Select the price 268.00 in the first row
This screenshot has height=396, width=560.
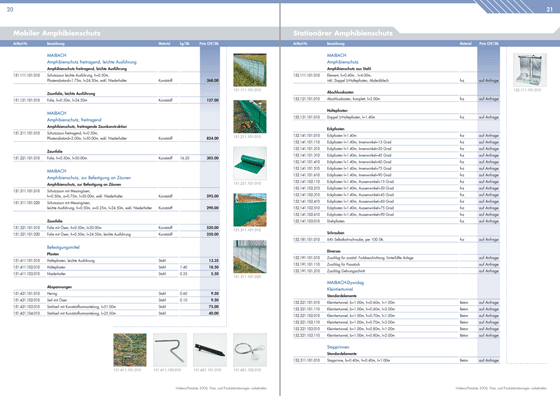(x=213, y=80)
